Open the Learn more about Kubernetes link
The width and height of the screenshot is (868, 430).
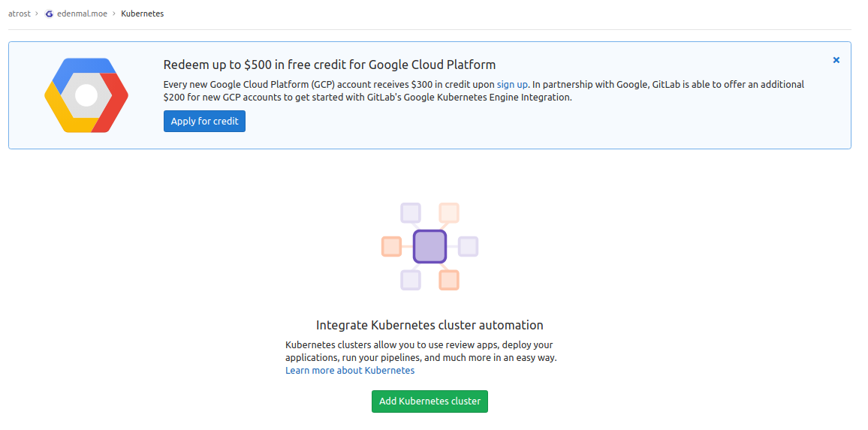[x=350, y=371]
